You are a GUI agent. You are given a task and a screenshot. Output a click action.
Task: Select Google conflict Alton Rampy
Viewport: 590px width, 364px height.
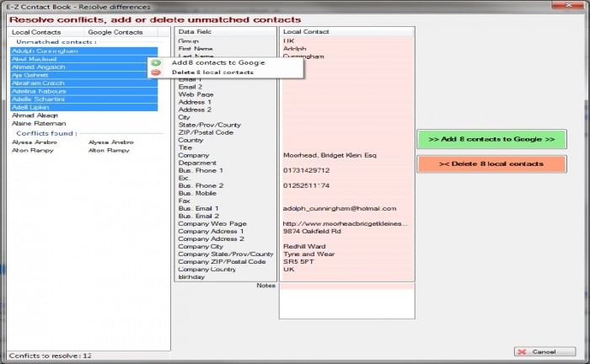pos(109,151)
